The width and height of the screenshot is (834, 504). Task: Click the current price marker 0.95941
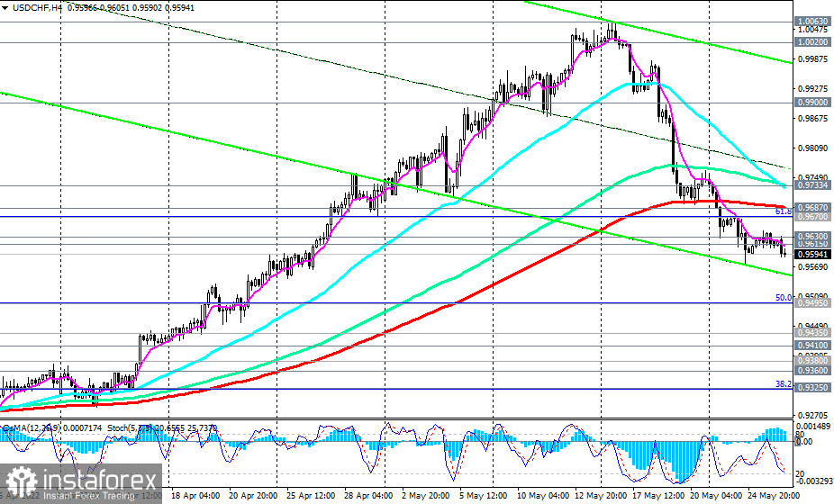pos(812,254)
